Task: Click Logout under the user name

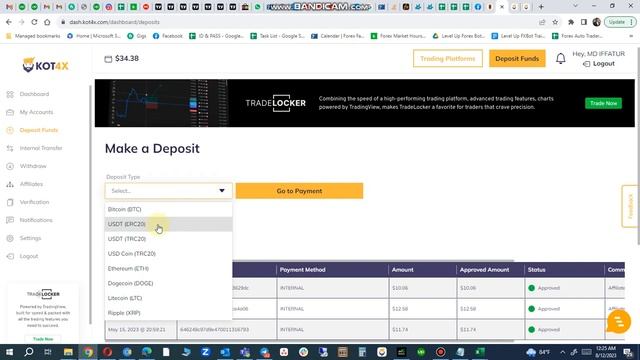Action: coord(599,64)
